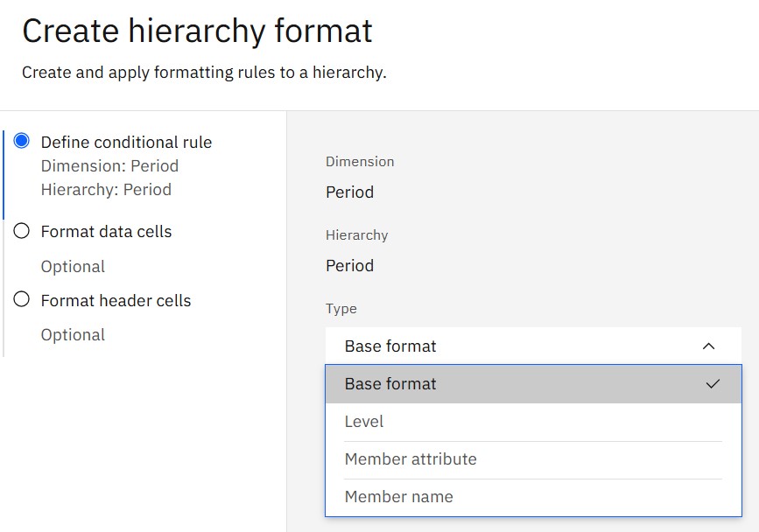Click the Dimension: Period step summary text
759x532 pixels.
pyautogui.click(x=109, y=166)
